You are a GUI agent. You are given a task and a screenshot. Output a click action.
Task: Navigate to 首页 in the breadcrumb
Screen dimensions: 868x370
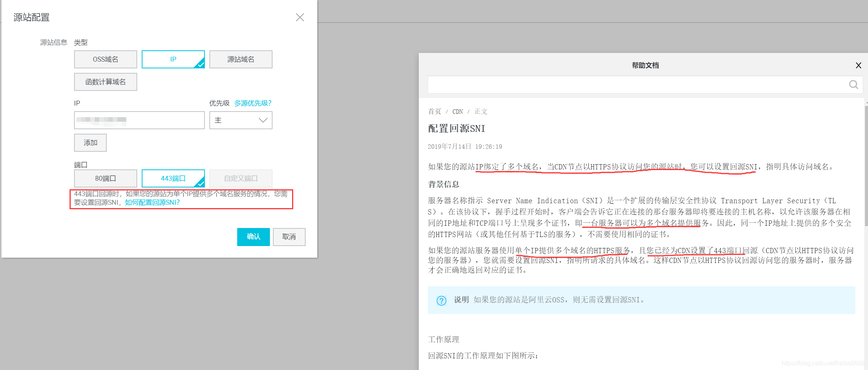pyautogui.click(x=435, y=111)
